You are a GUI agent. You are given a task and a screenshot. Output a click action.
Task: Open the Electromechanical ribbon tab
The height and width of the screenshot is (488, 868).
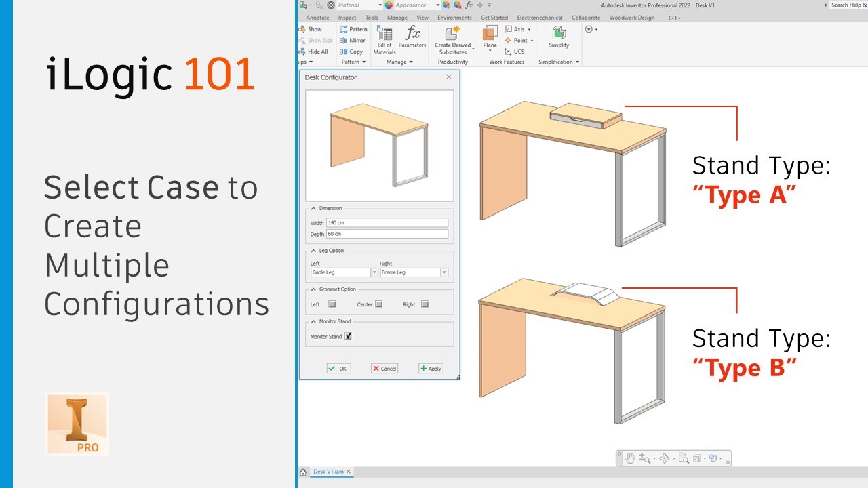540,18
